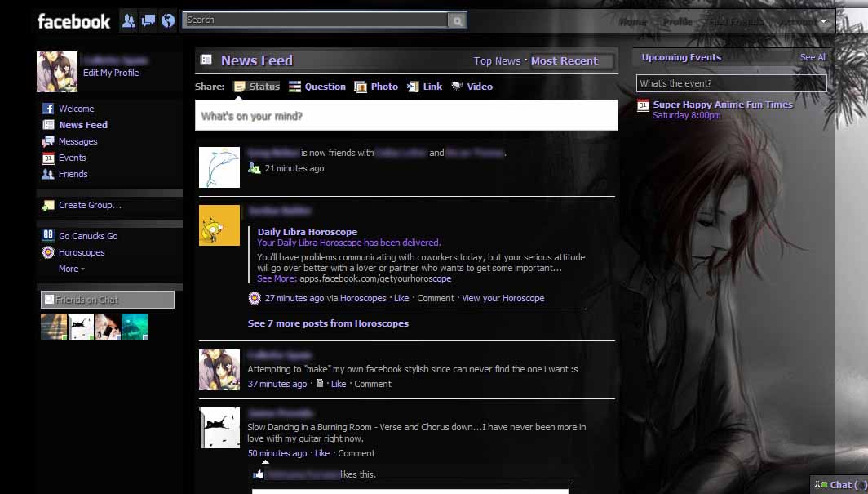Select Question share option
868x494 pixels.
point(317,87)
